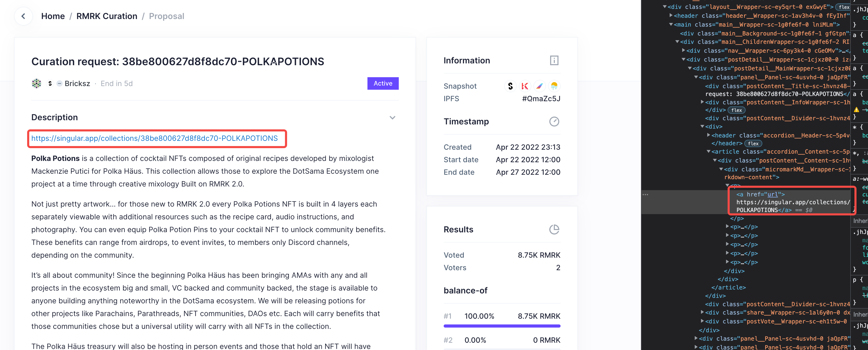Open RMRK Curation breadcrumb link
This screenshot has width=868, height=350.
click(106, 16)
